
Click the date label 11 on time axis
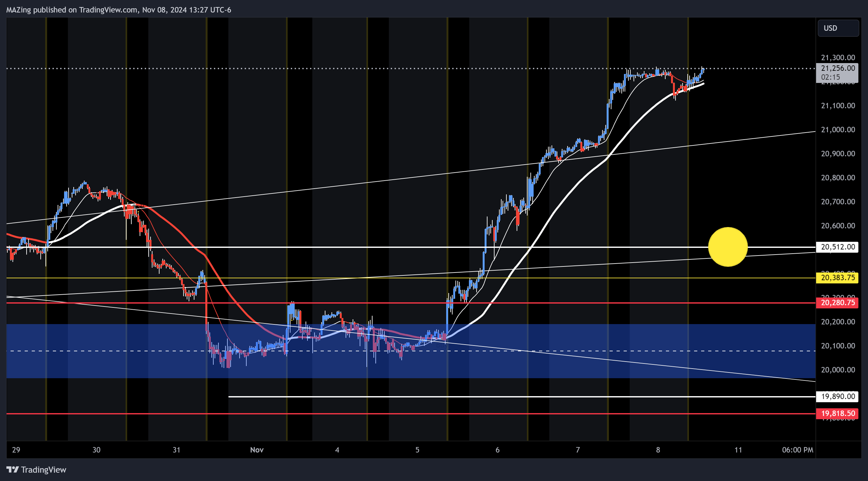pos(738,450)
